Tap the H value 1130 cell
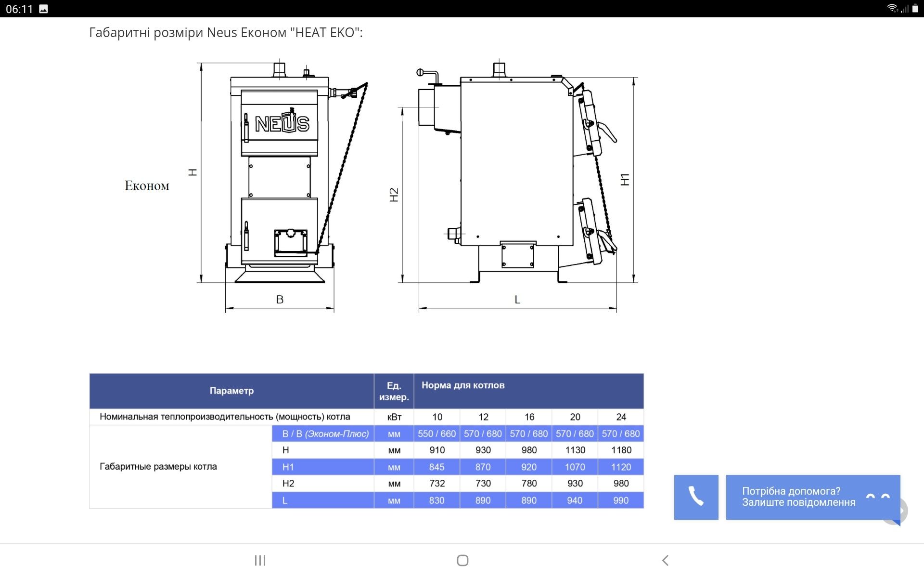This screenshot has width=924, height=578. 575,450
